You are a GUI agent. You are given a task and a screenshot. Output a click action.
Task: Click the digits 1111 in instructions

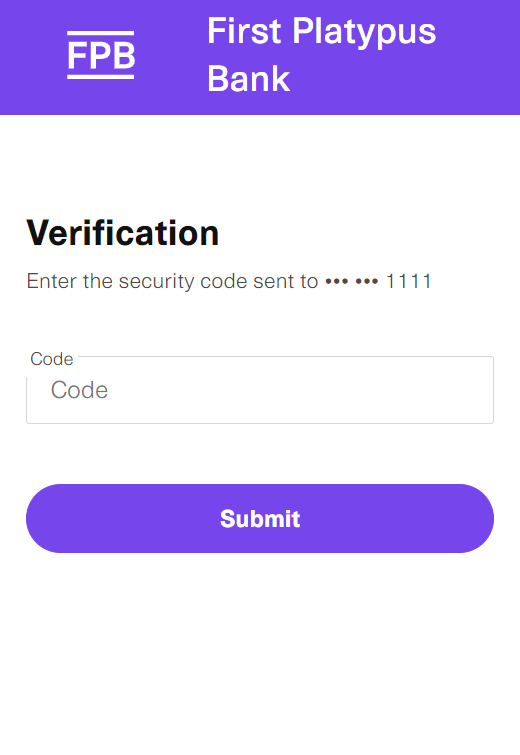tap(409, 281)
